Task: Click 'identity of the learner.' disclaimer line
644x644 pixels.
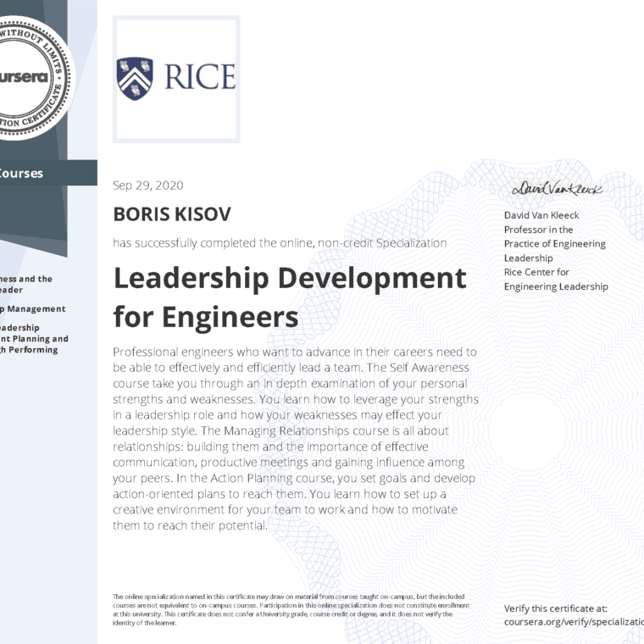Action: pyautogui.click(x=145, y=623)
